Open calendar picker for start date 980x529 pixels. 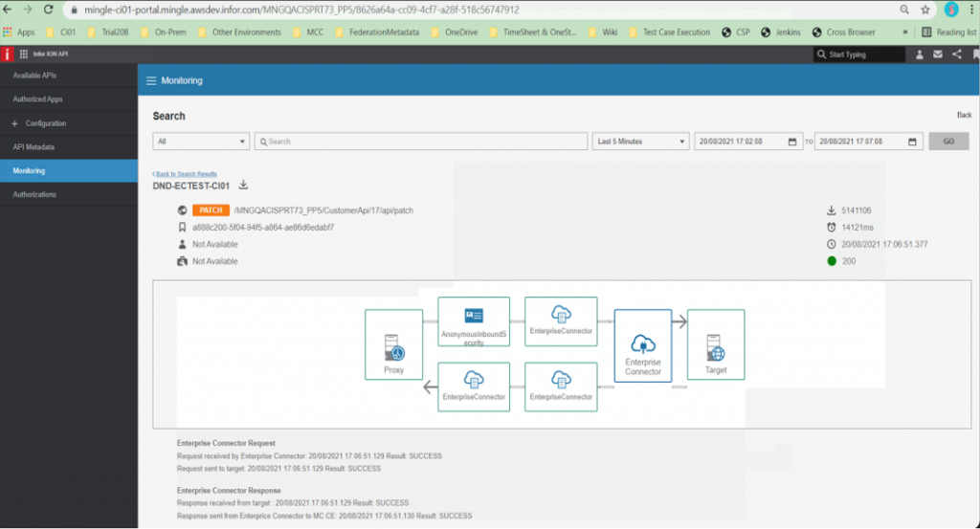pyautogui.click(x=791, y=142)
